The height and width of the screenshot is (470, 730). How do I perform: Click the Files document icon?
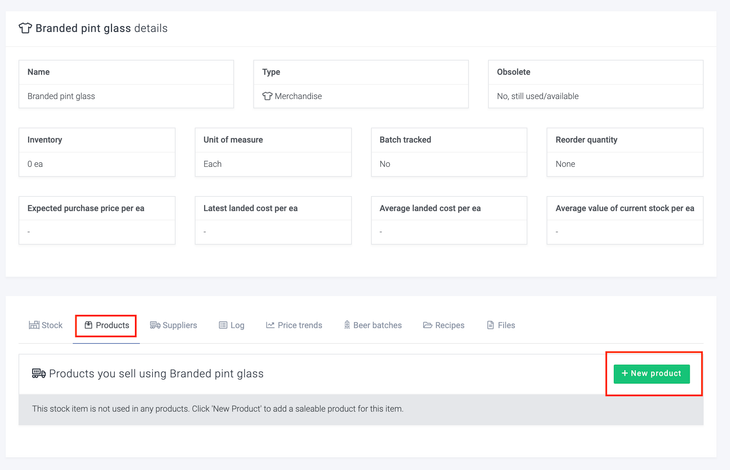point(490,325)
